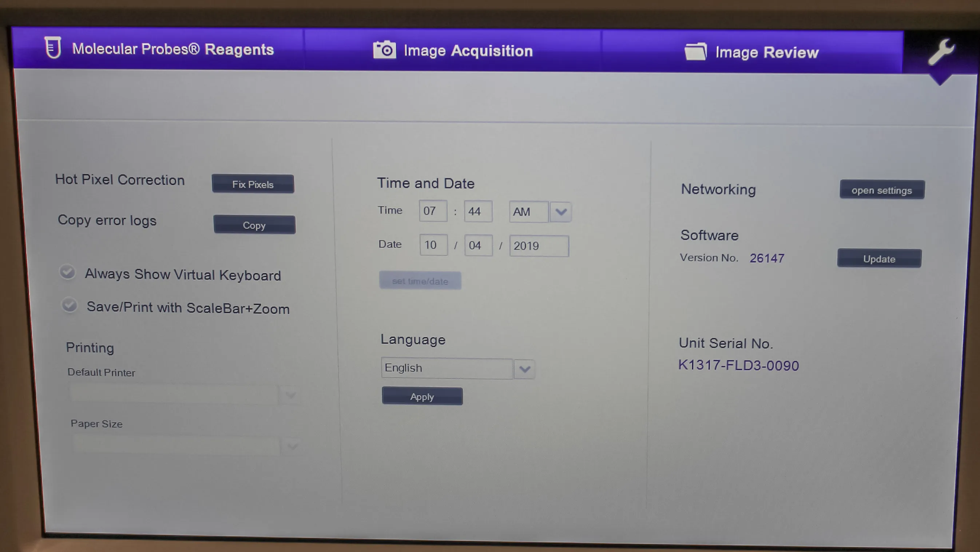Switch to the Image Acquisition tab
The height and width of the screenshot is (552, 980).
pyautogui.click(x=452, y=51)
